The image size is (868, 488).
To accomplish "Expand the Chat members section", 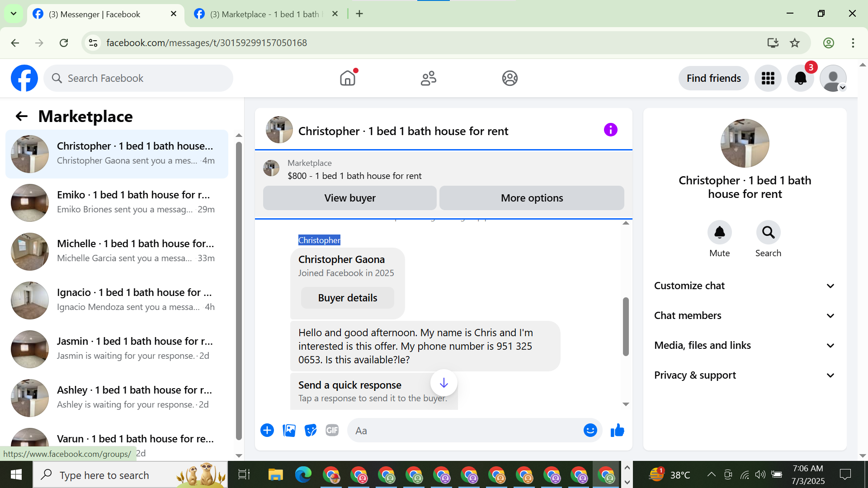I will point(745,316).
